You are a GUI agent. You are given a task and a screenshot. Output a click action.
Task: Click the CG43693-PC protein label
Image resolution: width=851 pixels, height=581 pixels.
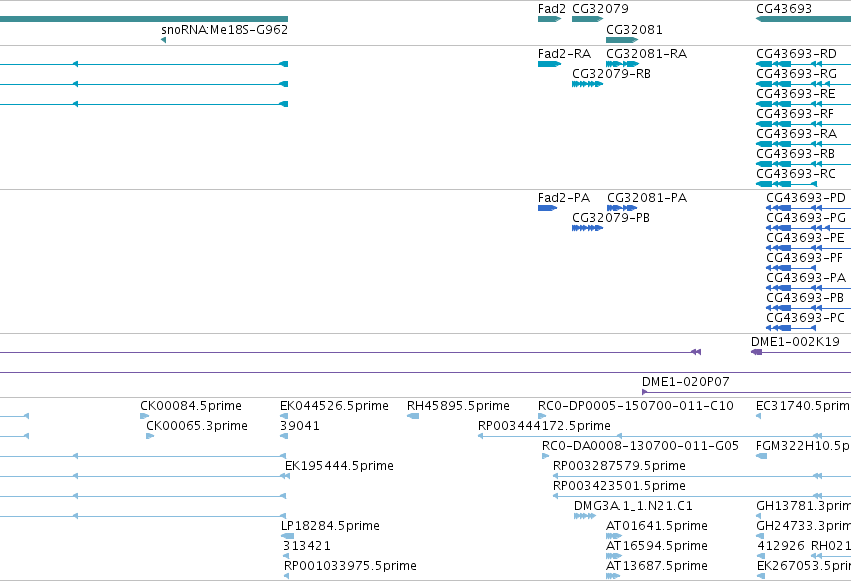pos(805,318)
